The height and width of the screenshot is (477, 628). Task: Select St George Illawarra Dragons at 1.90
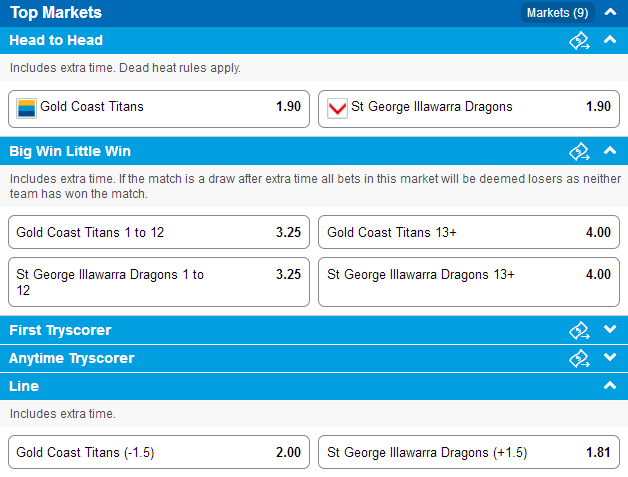tap(469, 109)
